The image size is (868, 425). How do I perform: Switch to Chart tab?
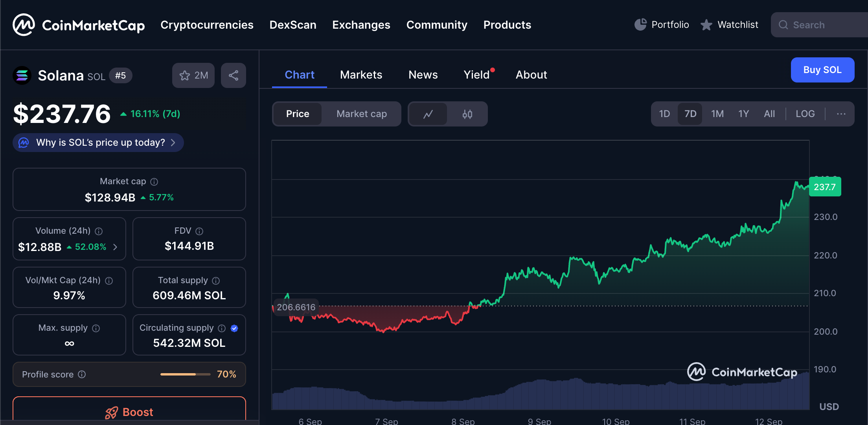pyautogui.click(x=300, y=75)
